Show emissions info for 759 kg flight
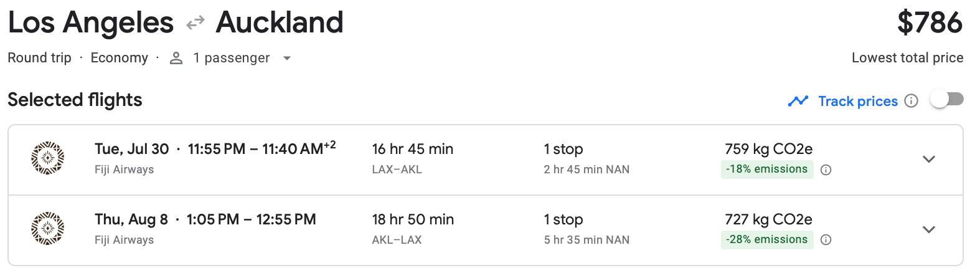The image size is (980, 278). pos(826,170)
